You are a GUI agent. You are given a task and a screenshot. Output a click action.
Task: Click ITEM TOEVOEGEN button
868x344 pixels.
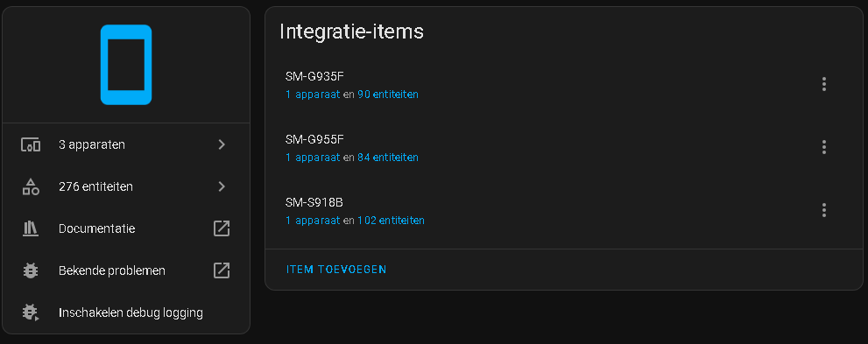336,270
